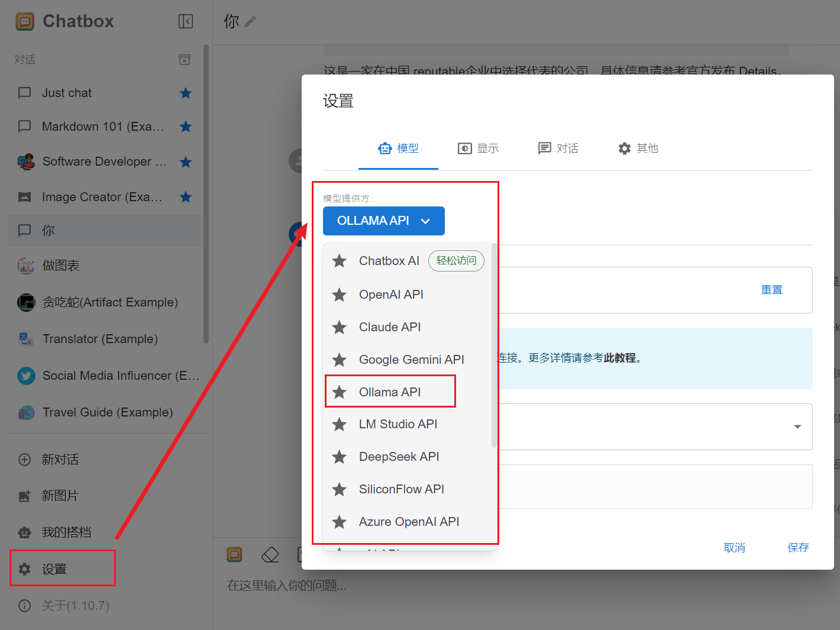Image resolution: width=840 pixels, height=630 pixels.
Task: Click the star next to Image Creator
Action: click(186, 197)
